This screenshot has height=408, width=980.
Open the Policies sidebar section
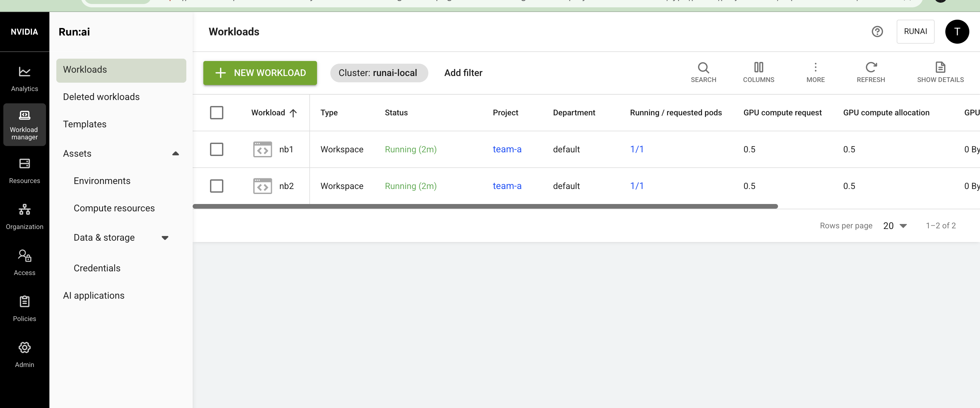coord(24,309)
